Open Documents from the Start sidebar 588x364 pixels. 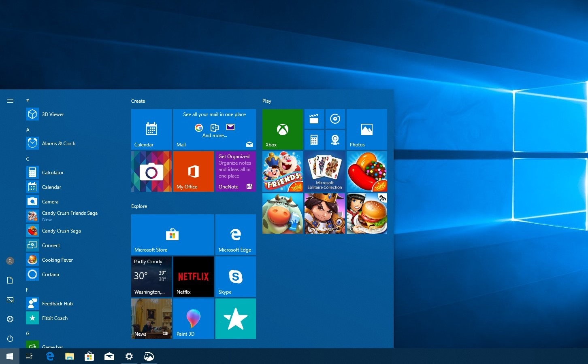pos(10,280)
